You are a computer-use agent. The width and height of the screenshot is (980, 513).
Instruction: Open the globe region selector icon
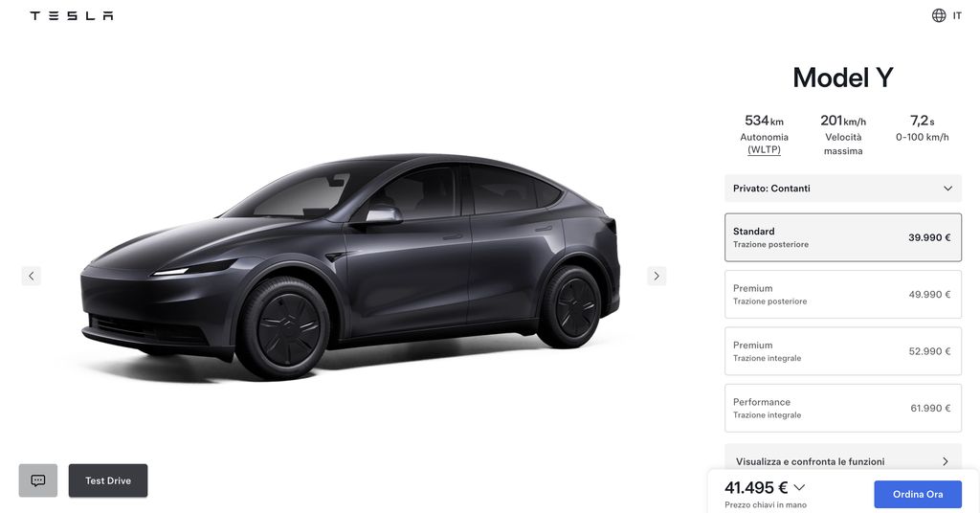pyautogui.click(x=939, y=15)
